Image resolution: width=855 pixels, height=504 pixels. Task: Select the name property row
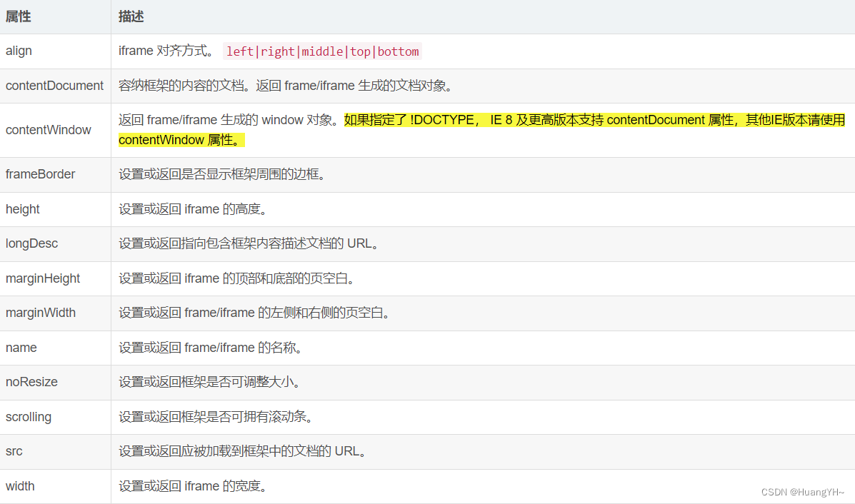(x=21, y=347)
